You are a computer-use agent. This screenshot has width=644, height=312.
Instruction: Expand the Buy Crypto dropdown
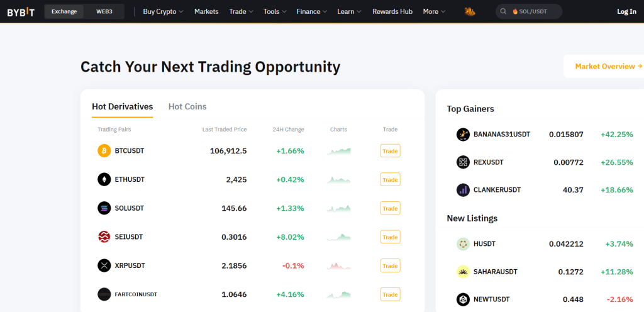163,11
